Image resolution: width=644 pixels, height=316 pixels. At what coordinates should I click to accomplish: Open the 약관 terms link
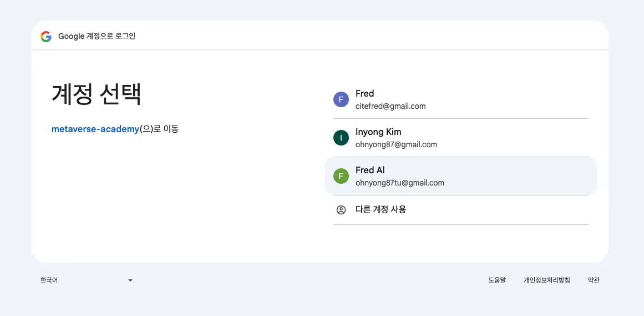point(594,280)
